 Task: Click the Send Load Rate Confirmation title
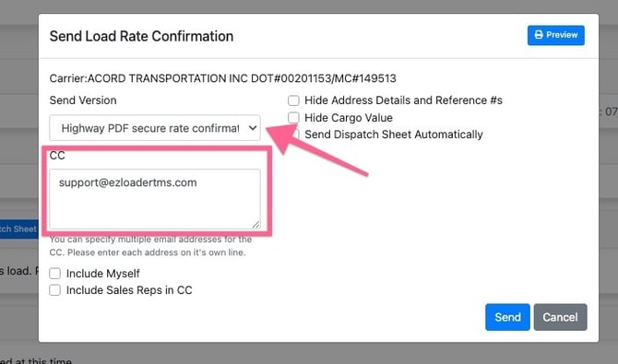pyautogui.click(x=141, y=36)
